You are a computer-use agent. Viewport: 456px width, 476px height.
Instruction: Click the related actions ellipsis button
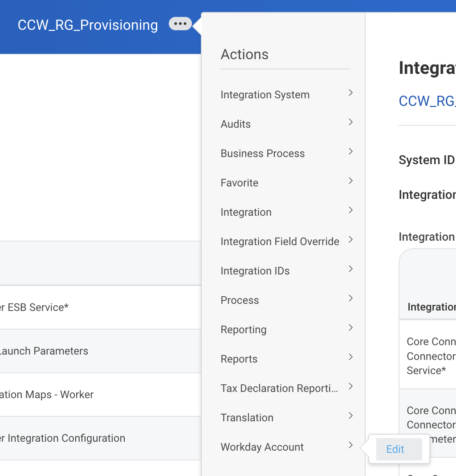tap(180, 24)
